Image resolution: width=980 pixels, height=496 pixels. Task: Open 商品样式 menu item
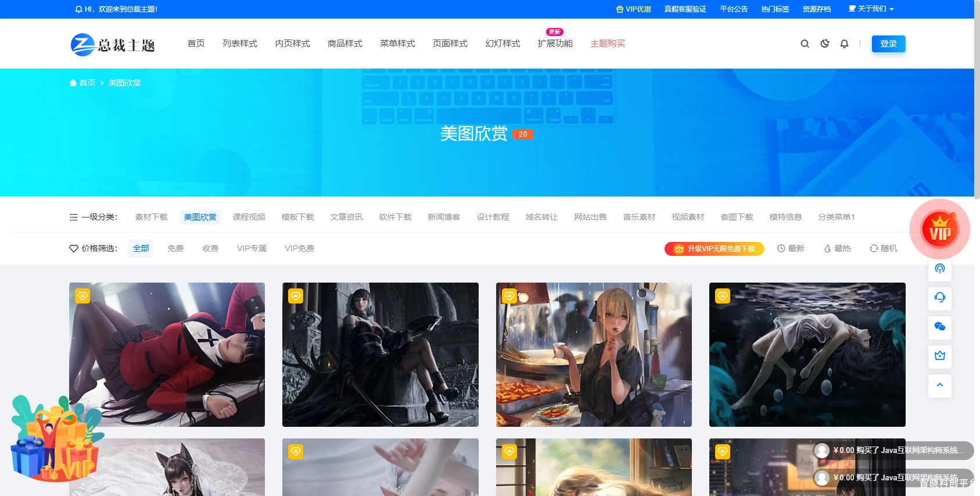coord(345,44)
